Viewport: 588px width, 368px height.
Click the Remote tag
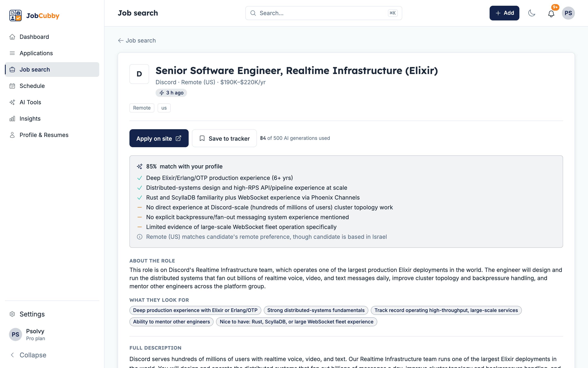[142, 108]
